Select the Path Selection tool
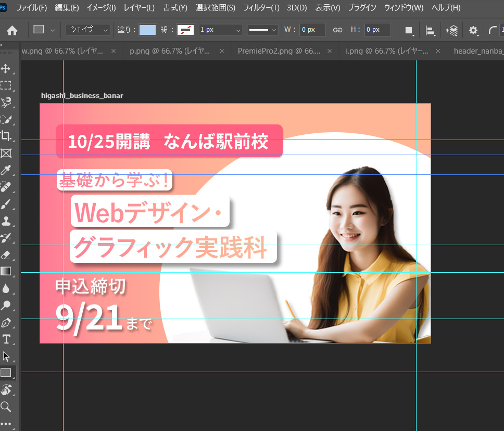 click(x=5, y=356)
